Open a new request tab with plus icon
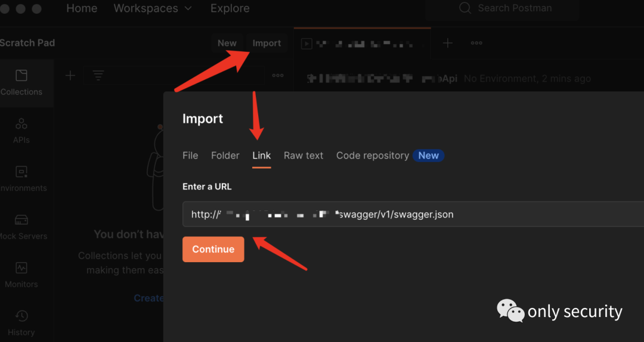The width and height of the screenshot is (644, 342). click(448, 43)
